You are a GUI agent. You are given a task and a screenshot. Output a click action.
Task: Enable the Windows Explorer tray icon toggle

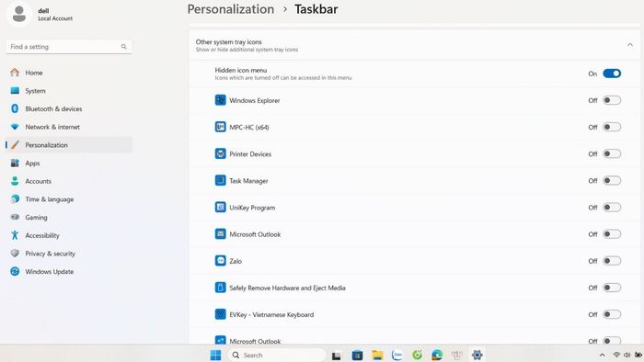(x=612, y=100)
